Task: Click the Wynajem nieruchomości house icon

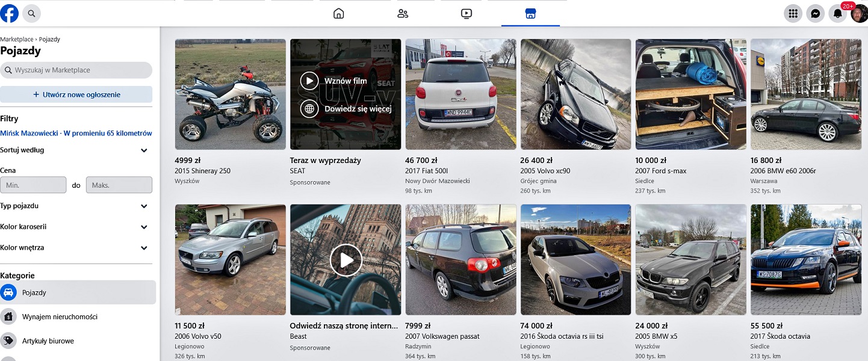Action: 8,316
